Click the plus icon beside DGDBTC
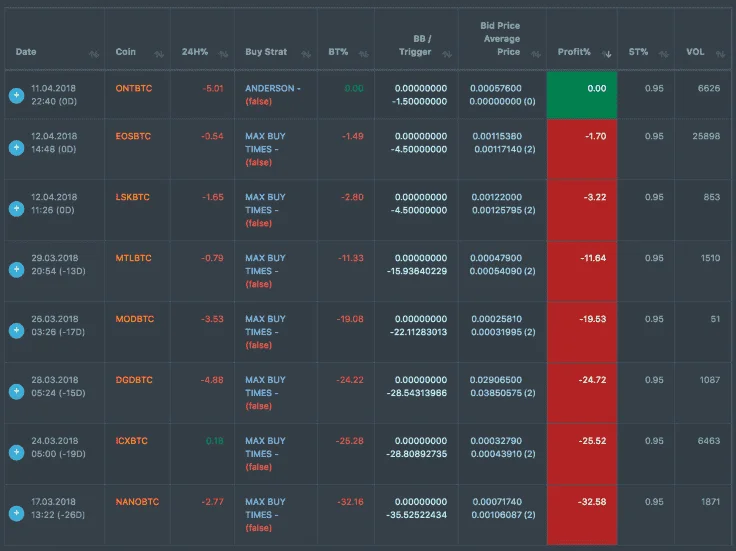736x551 pixels. pos(16,391)
